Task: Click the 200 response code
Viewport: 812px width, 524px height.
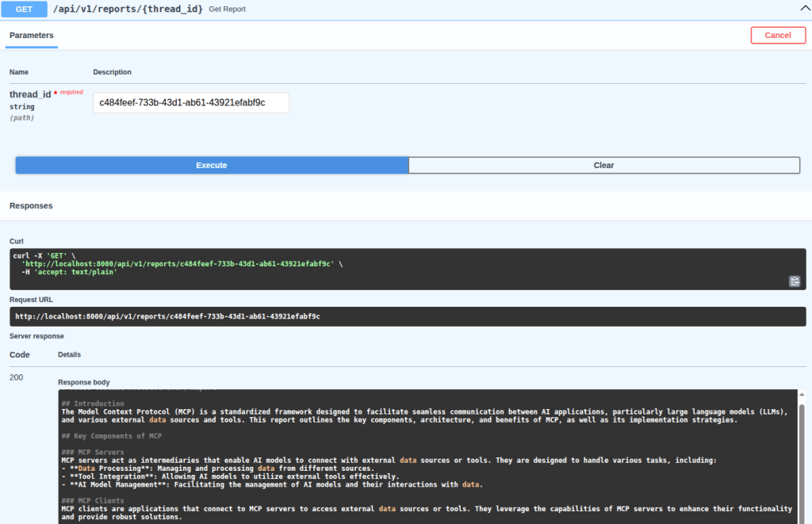Action: click(17, 377)
